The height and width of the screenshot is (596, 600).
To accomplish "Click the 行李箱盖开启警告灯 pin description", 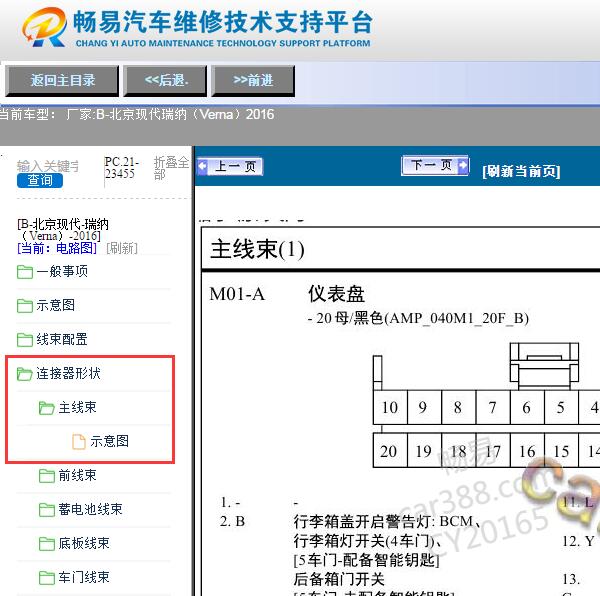I will pyautogui.click(x=387, y=521).
